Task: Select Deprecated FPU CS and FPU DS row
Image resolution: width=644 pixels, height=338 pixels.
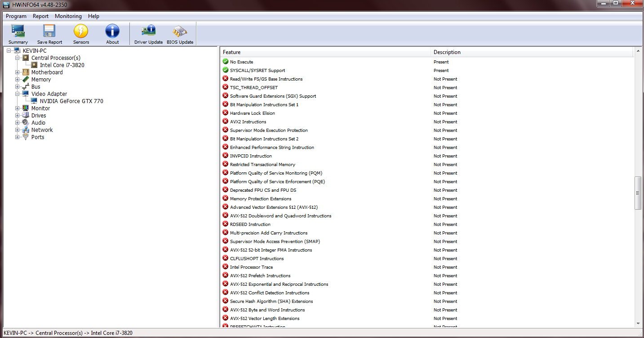Action: (427, 190)
